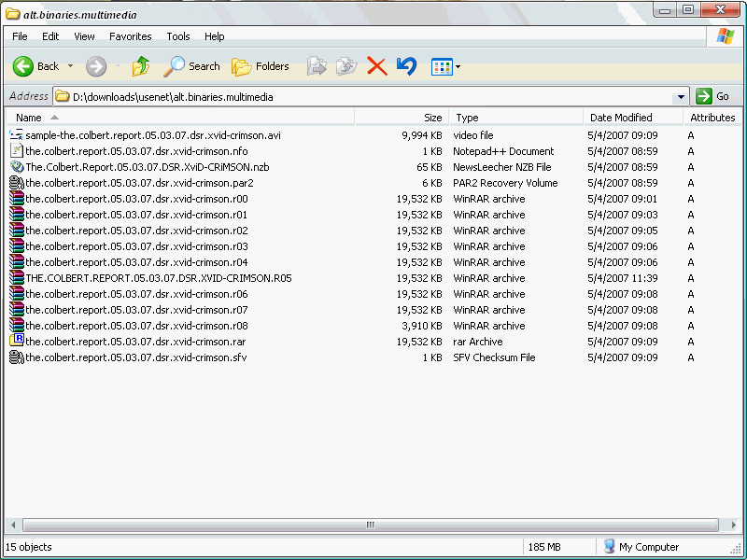The width and height of the screenshot is (747, 560).
Task: Select the uppercase .R05 archive icon
Action: coord(17,278)
